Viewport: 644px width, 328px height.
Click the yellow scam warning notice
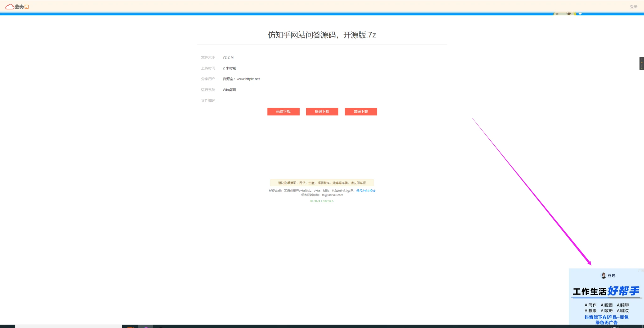[x=322, y=183]
